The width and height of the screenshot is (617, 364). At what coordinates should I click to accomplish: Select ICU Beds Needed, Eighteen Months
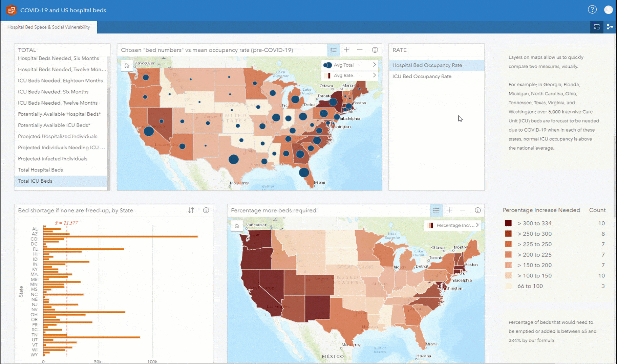pos(61,81)
